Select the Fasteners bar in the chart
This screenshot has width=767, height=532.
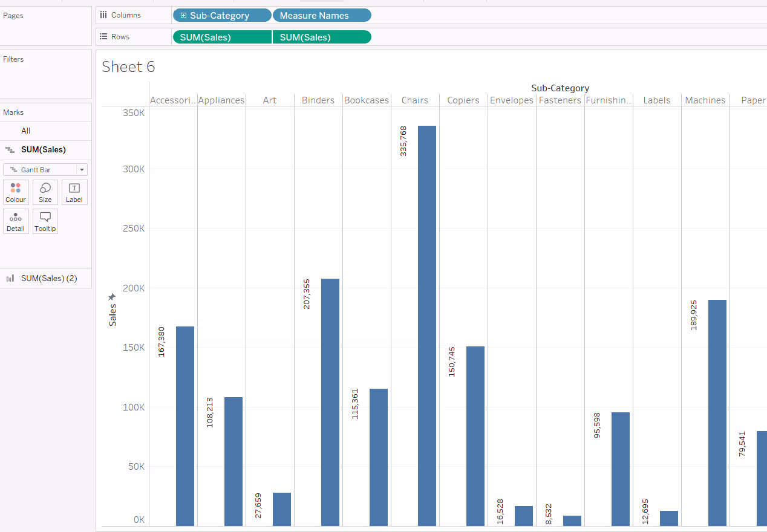(572, 521)
